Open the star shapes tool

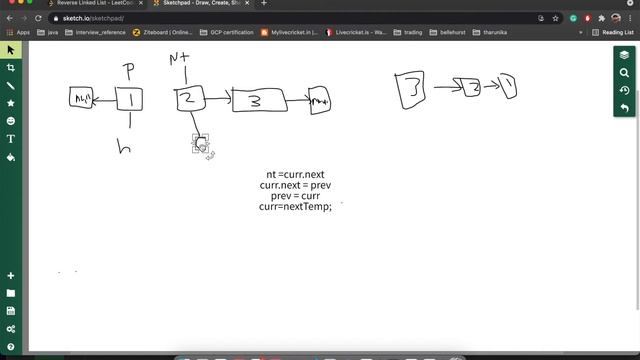click(x=11, y=103)
